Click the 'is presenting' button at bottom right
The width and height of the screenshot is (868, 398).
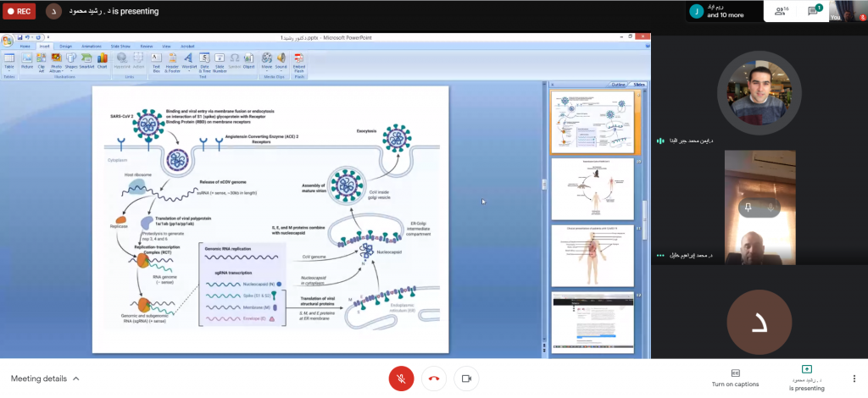point(806,378)
